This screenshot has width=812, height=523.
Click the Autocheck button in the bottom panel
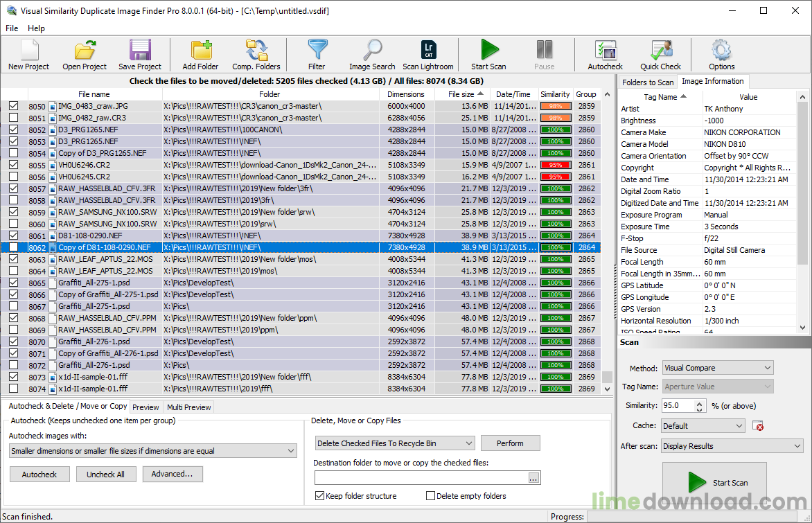(39, 475)
